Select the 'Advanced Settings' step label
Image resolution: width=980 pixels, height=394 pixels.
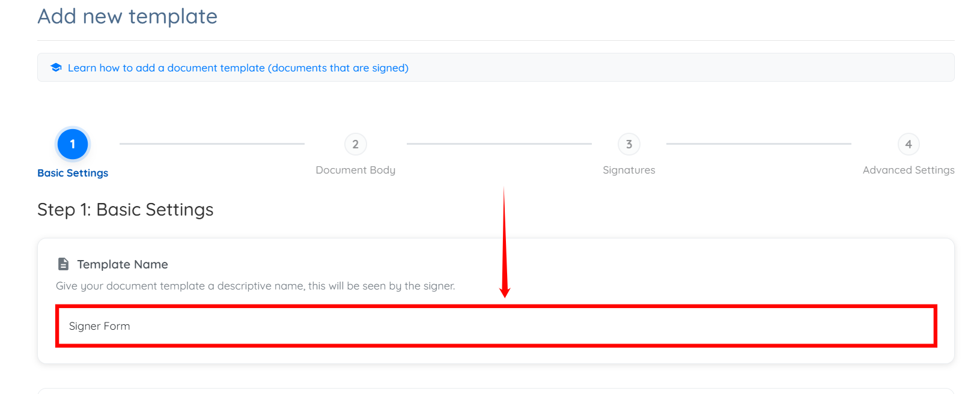click(x=908, y=170)
